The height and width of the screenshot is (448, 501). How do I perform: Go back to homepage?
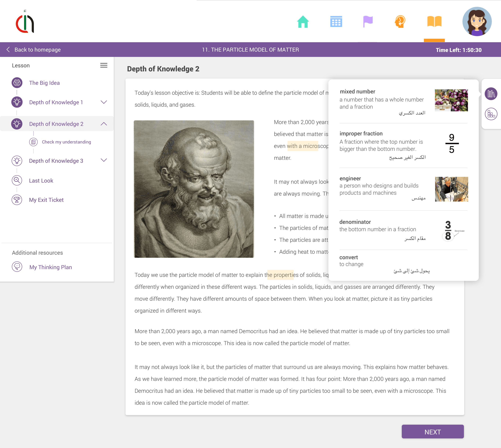pyautogui.click(x=34, y=50)
